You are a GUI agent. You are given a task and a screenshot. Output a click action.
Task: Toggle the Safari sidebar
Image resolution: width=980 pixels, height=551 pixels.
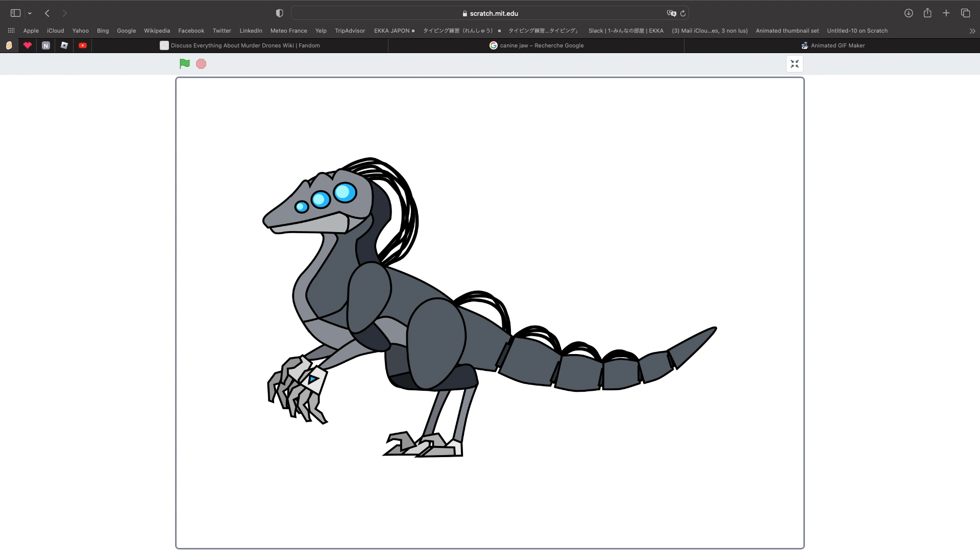point(15,13)
